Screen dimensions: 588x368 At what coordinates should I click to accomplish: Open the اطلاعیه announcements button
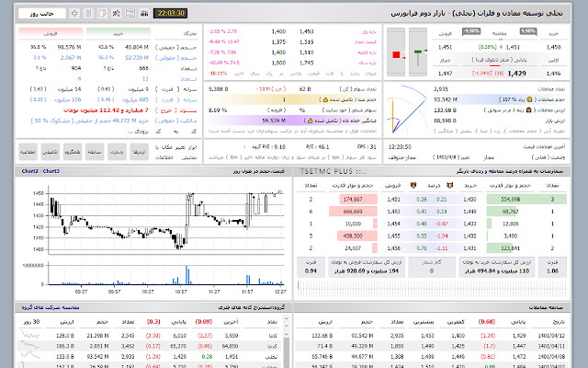pos(28,152)
